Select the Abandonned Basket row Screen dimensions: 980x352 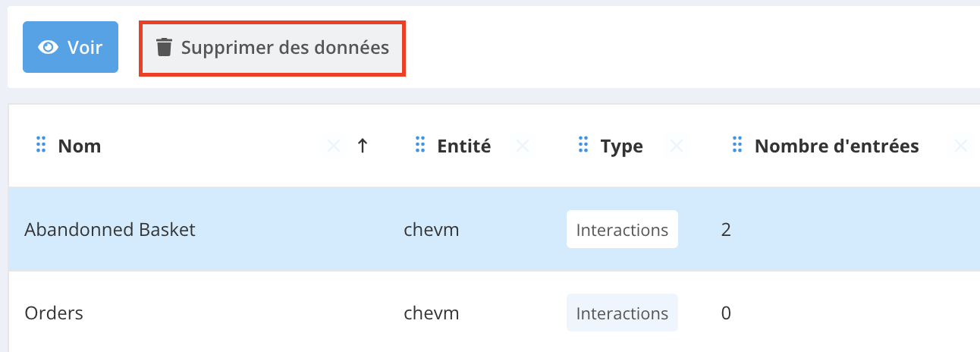click(x=110, y=230)
